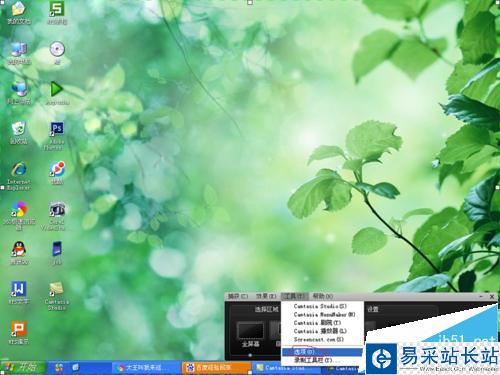
Task: Click the Windows Start button
Action: pyautogui.click(x=23, y=367)
